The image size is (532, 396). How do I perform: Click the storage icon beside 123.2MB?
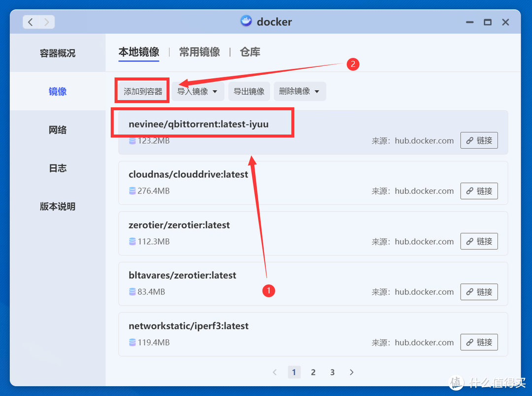tap(133, 140)
